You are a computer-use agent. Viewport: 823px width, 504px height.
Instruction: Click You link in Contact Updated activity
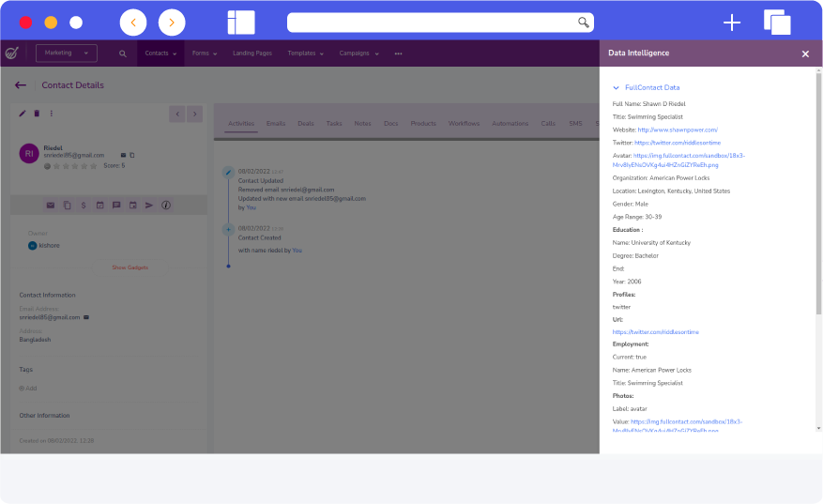251,208
